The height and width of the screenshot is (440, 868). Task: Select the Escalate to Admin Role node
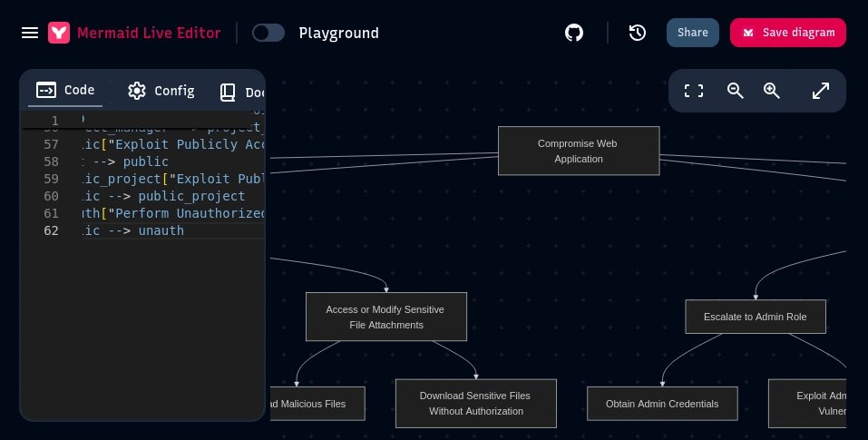[x=755, y=317]
